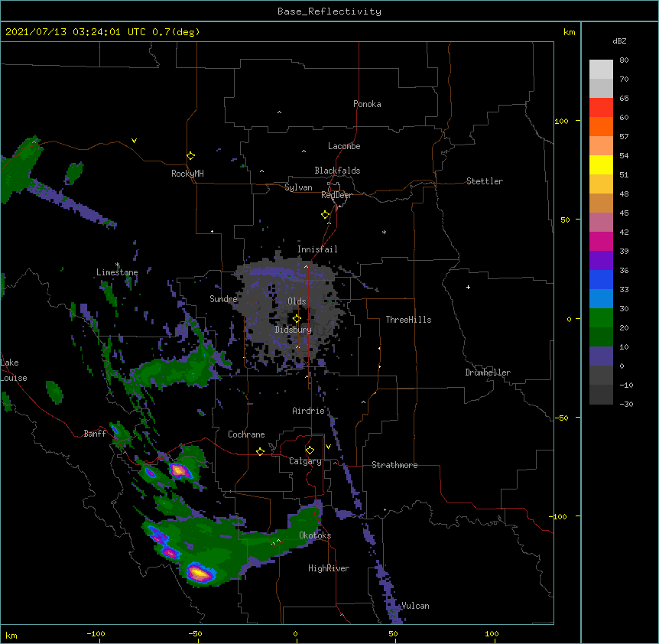
Task: Click the Lake Louise label
Action: tap(14, 370)
